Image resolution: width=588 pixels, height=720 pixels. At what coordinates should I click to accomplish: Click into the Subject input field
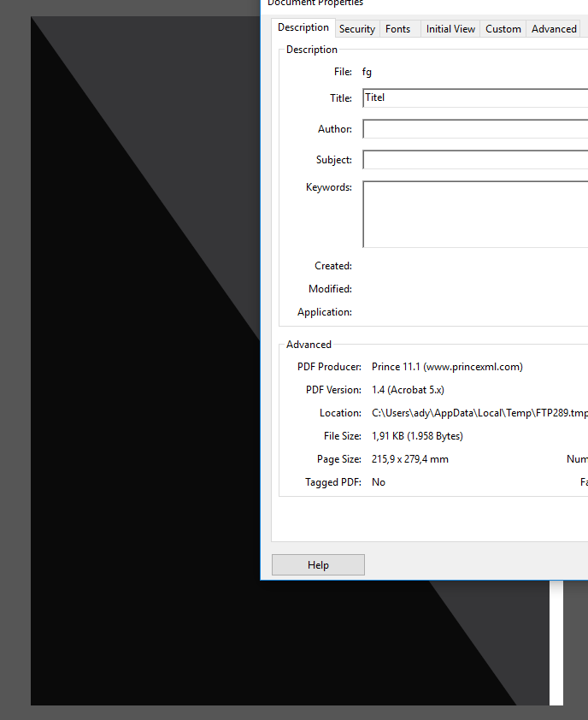coord(474,160)
